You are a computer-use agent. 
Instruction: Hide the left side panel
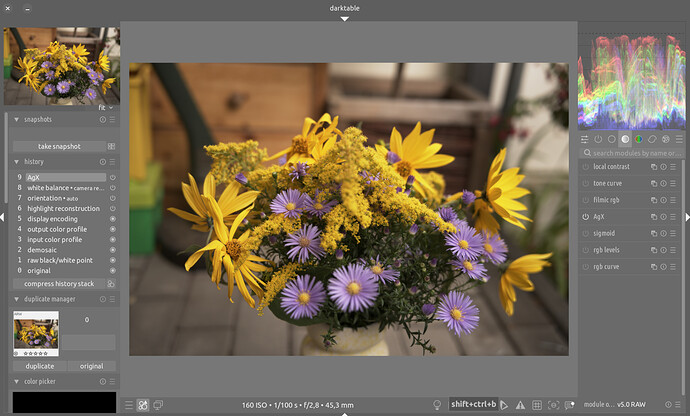(2, 217)
